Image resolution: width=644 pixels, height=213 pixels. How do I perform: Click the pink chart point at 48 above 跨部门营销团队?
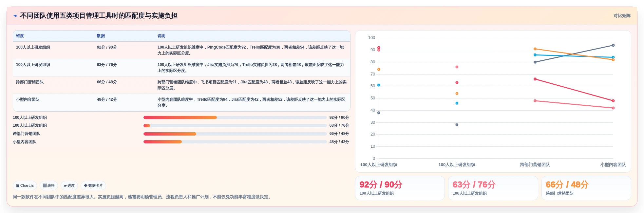click(535, 101)
